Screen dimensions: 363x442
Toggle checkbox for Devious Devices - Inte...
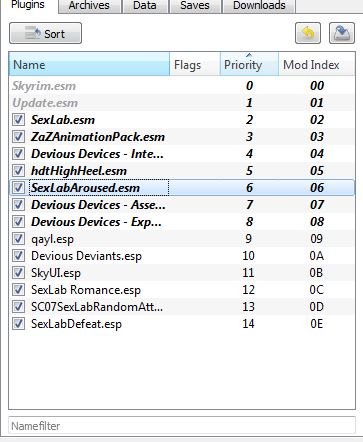point(18,154)
